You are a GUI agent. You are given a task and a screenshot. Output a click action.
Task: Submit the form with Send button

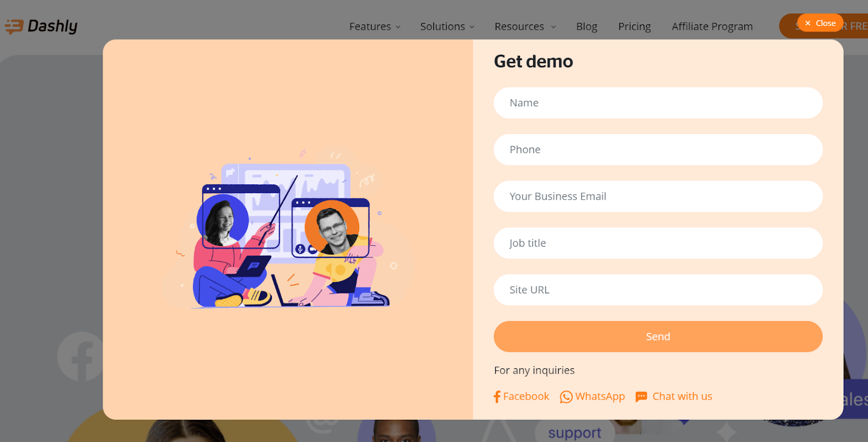(x=658, y=336)
